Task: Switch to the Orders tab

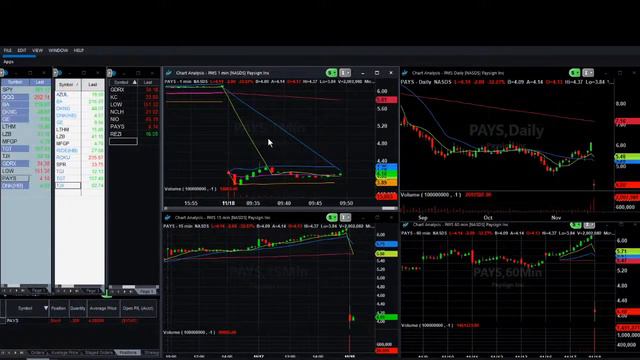Action: coord(37,353)
